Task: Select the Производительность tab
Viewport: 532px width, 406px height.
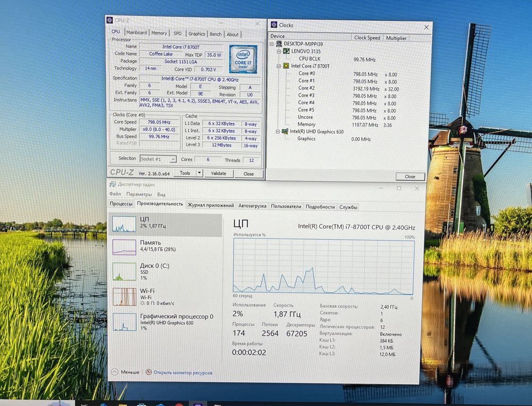Action: click(160, 204)
